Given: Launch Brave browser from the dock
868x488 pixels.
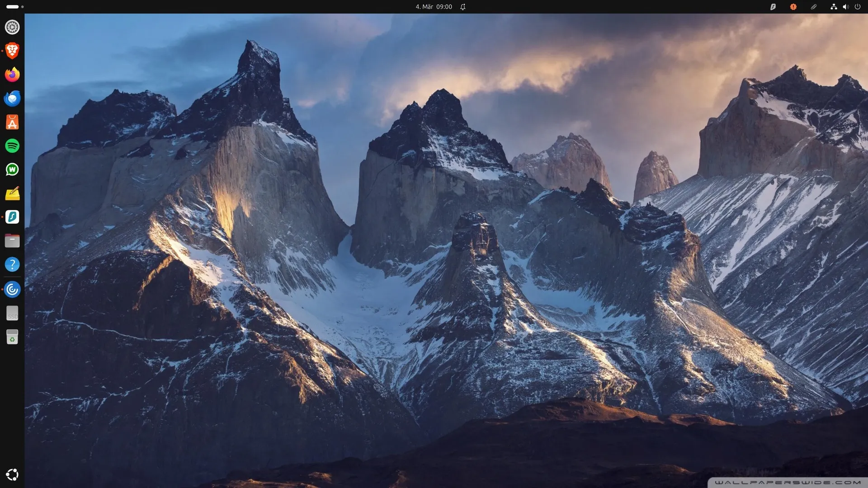Looking at the screenshot, I should coord(12,51).
